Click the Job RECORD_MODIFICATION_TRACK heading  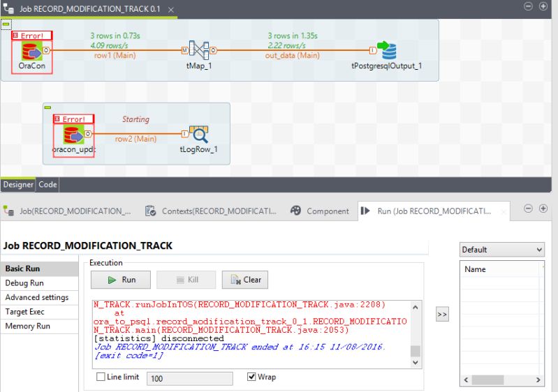pos(87,246)
